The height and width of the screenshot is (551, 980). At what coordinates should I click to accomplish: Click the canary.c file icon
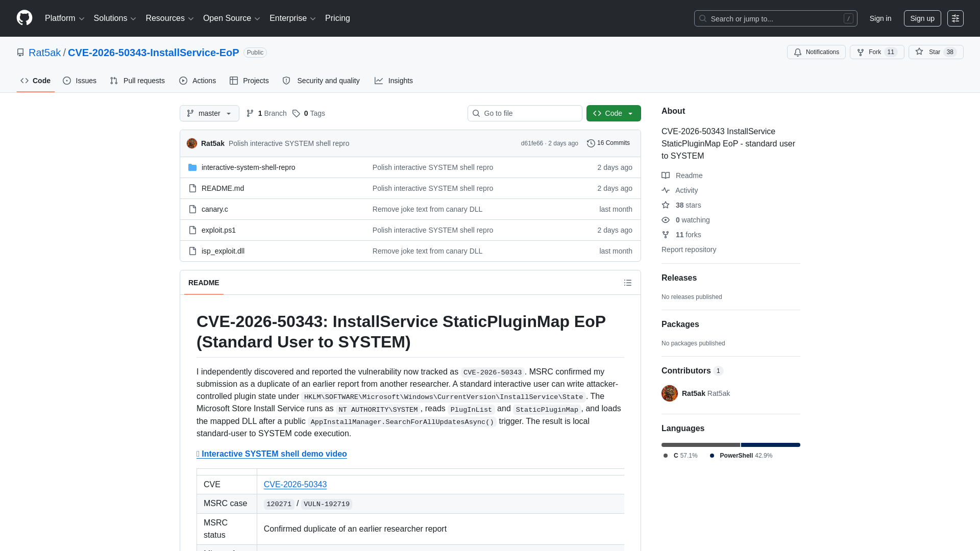(x=192, y=209)
